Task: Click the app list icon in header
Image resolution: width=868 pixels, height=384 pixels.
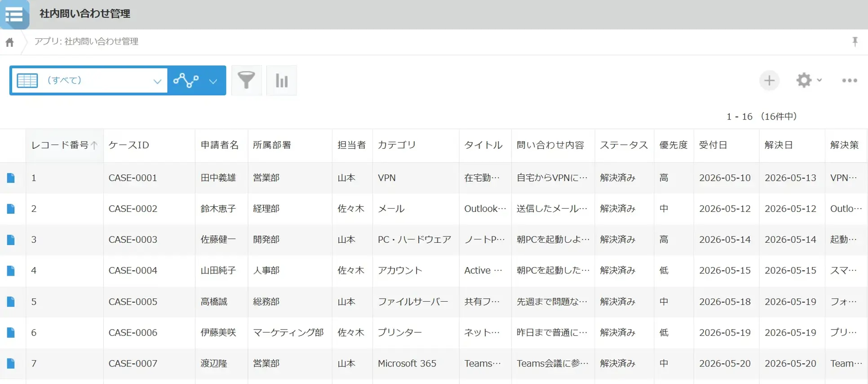Action: [14, 14]
